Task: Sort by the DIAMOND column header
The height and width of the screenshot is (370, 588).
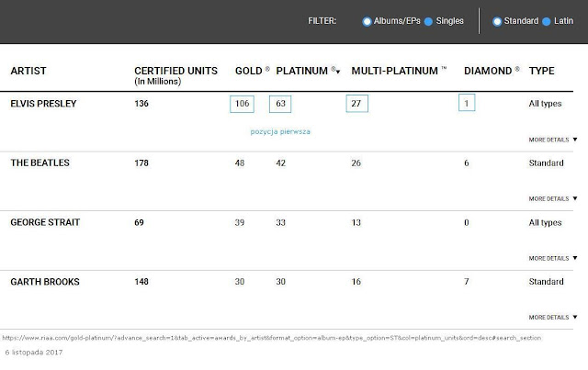Action: (x=488, y=71)
